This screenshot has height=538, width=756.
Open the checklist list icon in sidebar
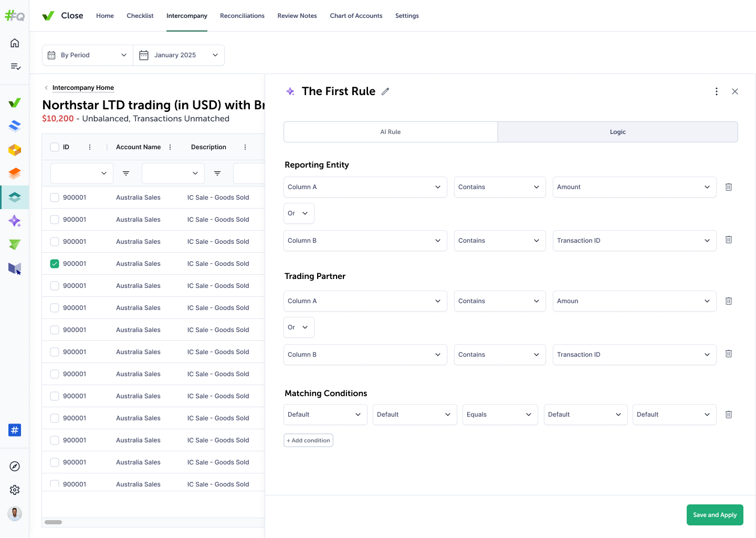click(15, 66)
